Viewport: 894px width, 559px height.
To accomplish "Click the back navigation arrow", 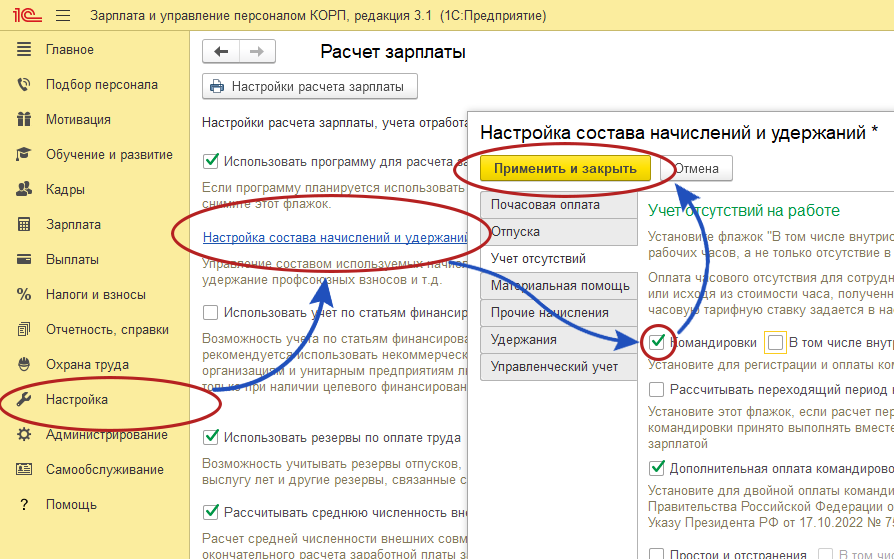I will point(221,52).
